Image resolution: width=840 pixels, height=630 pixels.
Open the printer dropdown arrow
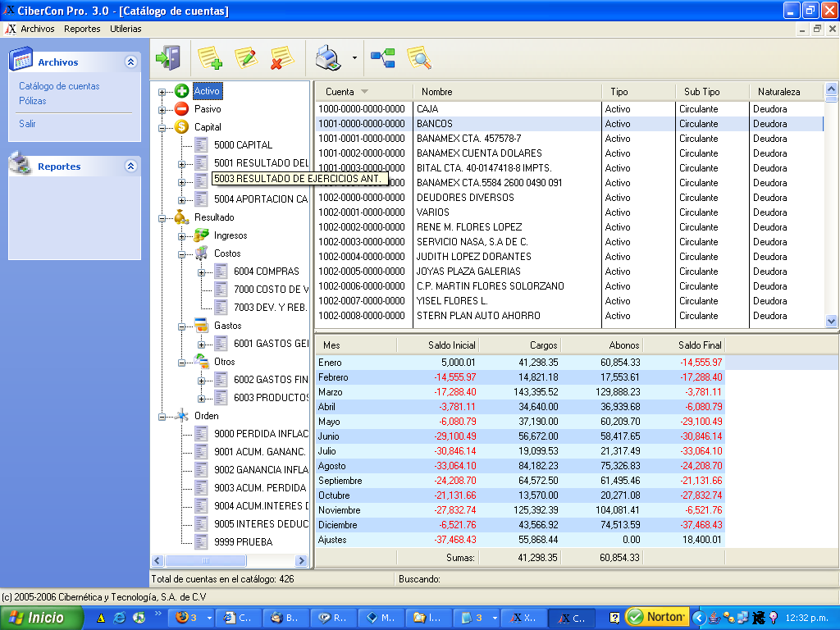[x=354, y=58]
